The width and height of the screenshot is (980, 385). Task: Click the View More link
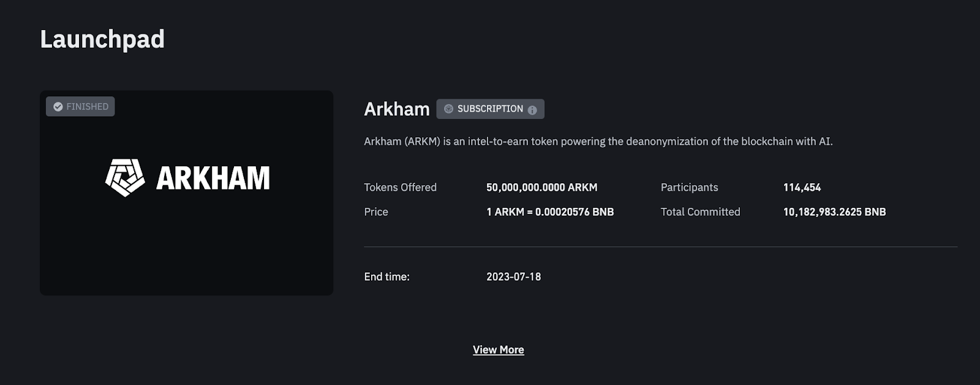tap(498, 350)
